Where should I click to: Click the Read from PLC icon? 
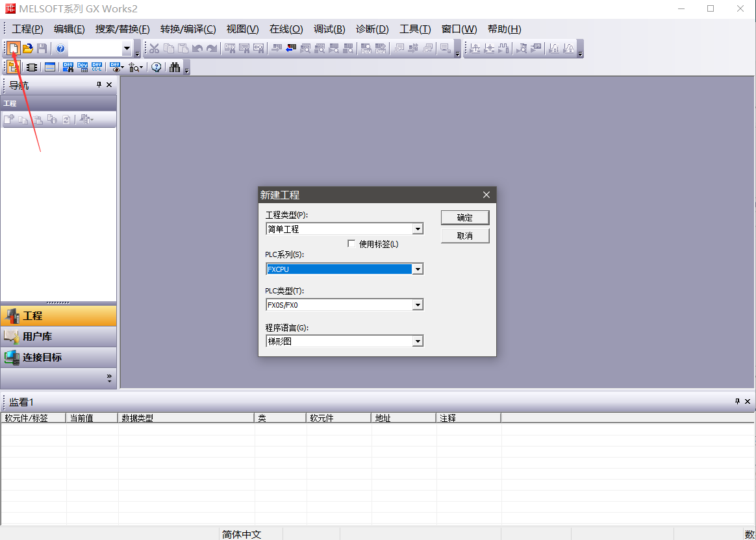291,48
